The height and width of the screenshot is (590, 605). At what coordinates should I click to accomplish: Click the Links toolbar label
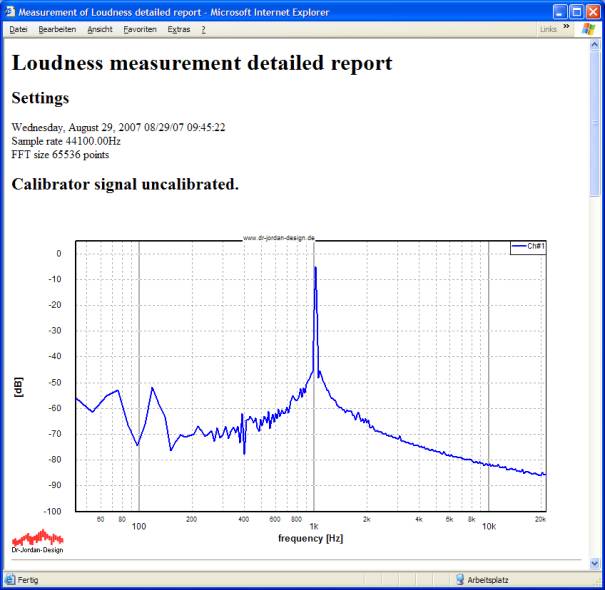click(548, 30)
